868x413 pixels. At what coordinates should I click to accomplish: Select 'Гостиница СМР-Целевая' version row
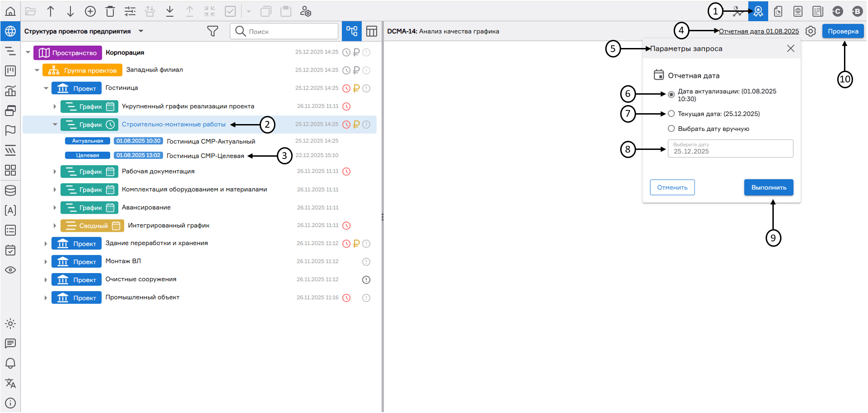pyautogui.click(x=205, y=156)
